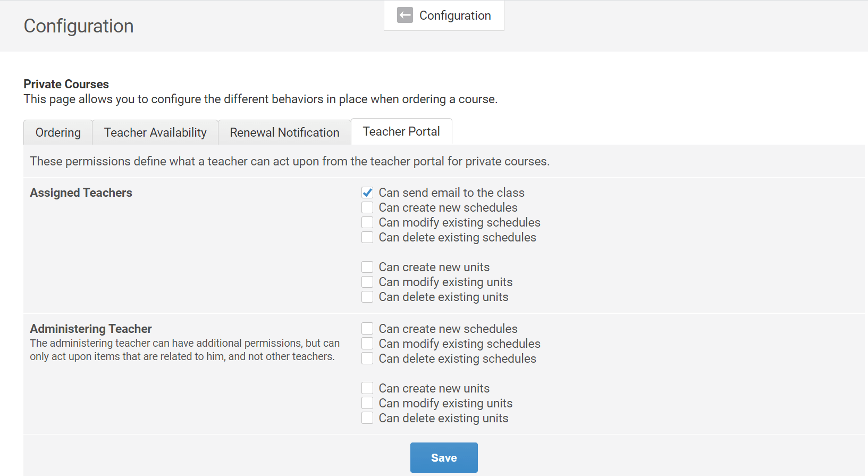The image size is (868, 476).
Task: Select the Teacher Portal tab
Action: tap(401, 131)
